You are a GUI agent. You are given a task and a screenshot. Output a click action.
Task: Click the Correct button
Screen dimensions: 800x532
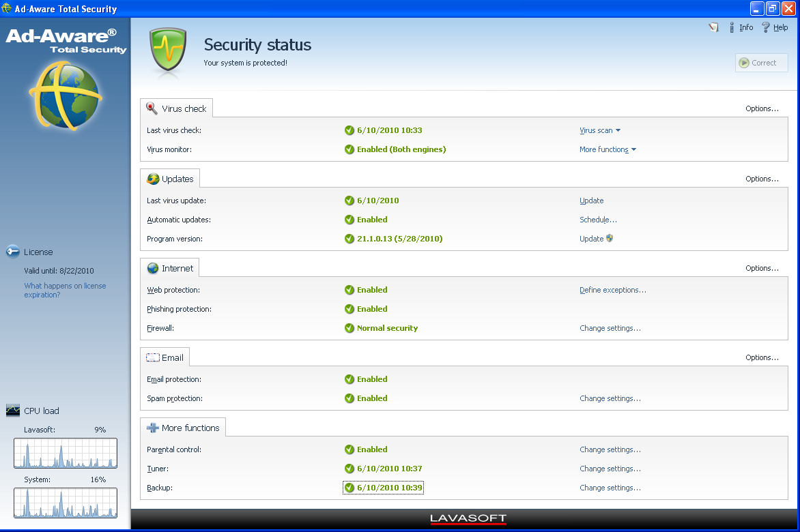pos(761,63)
